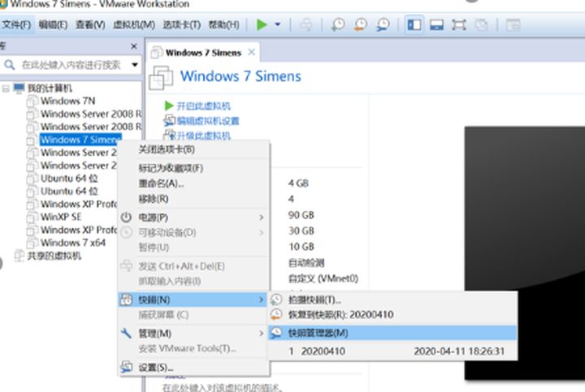The width and height of the screenshot is (585, 392).
Task: Click the 自动检测 device value
Action: (306, 263)
